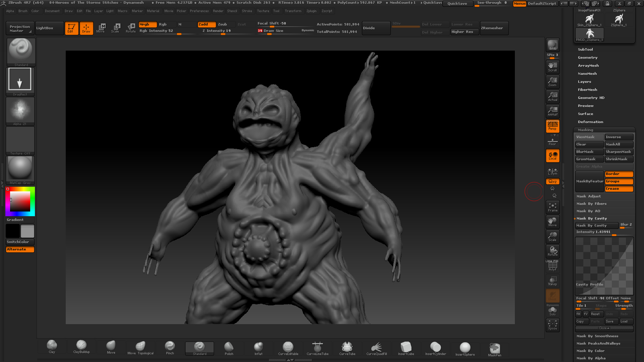Pick the InsertCube brush

pos(406,348)
